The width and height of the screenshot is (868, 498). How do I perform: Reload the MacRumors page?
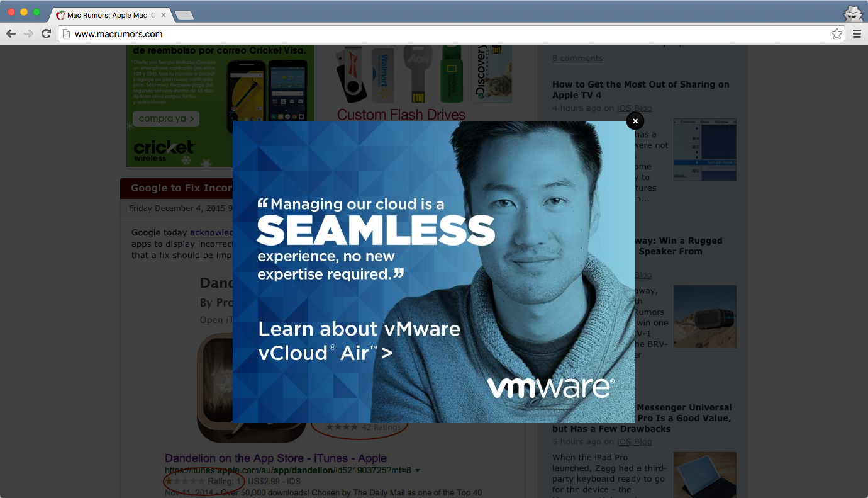pos(46,34)
